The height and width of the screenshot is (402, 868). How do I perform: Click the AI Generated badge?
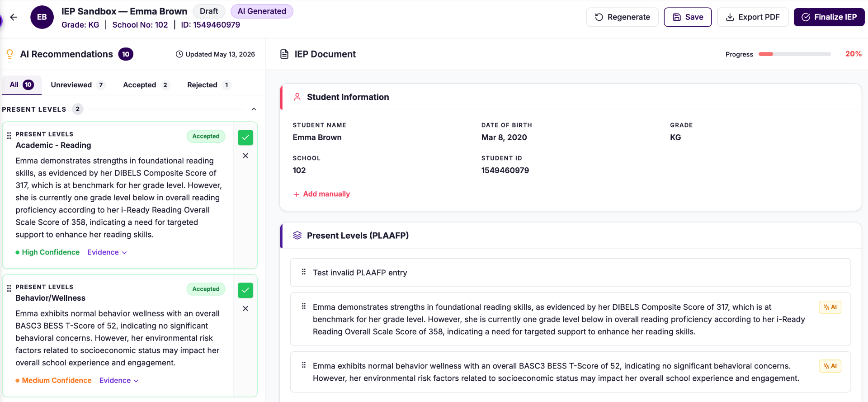coord(262,11)
